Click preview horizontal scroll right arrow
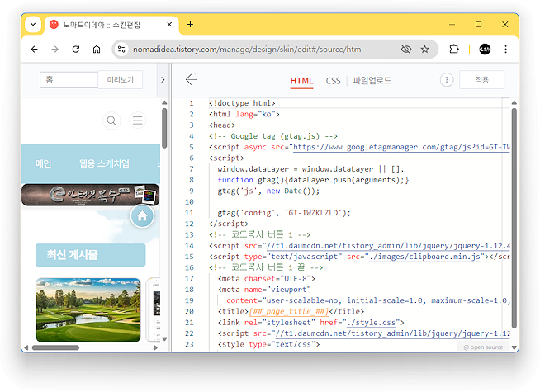Screen dimensions: 540x392 155,347
